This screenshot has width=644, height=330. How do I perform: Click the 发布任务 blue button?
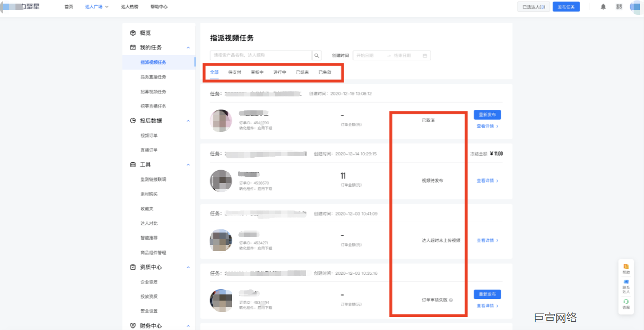pyautogui.click(x=566, y=7)
